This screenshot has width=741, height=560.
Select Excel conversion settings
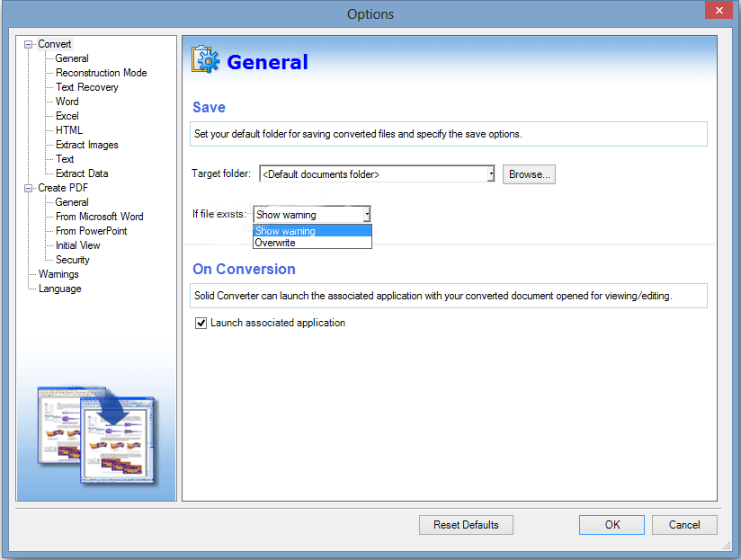point(67,116)
